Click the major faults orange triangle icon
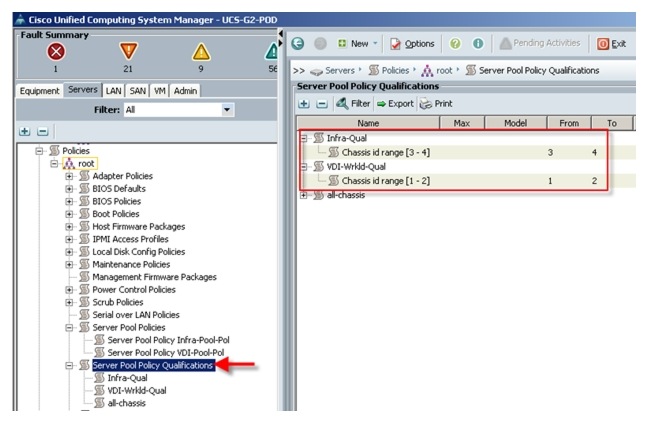 128,51
